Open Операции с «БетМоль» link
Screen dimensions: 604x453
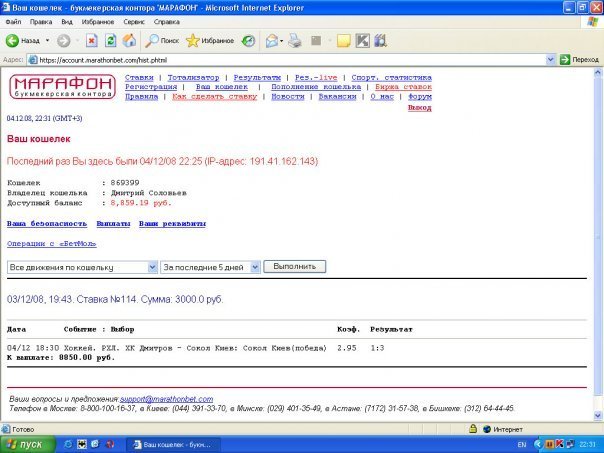(x=52, y=244)
